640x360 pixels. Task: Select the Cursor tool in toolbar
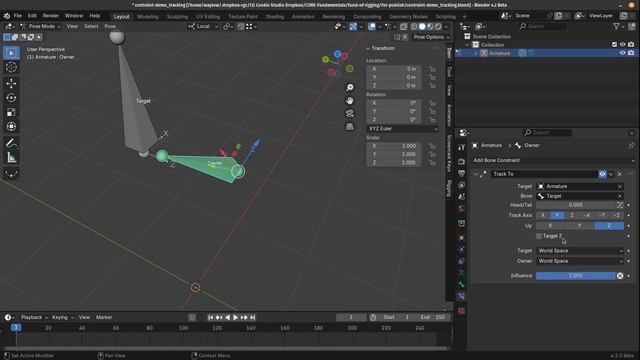pyautogui.click(x=11, y=67)
